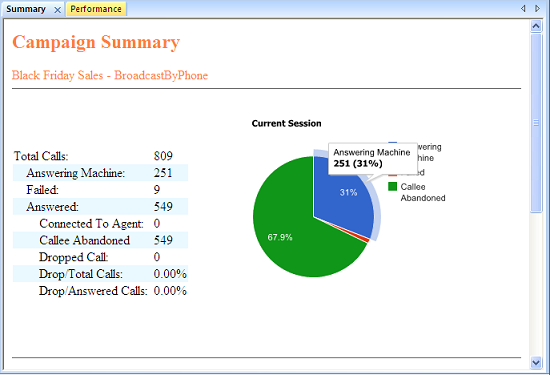This screenshot has height=375, width=550.
Task: Click the Callee Abandoned legend label
Action: [423, 192]
